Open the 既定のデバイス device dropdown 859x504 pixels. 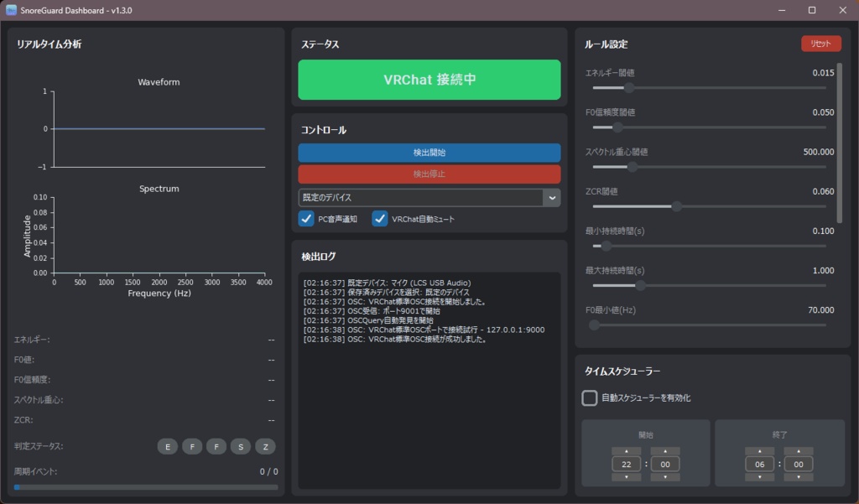pos(550,197)
